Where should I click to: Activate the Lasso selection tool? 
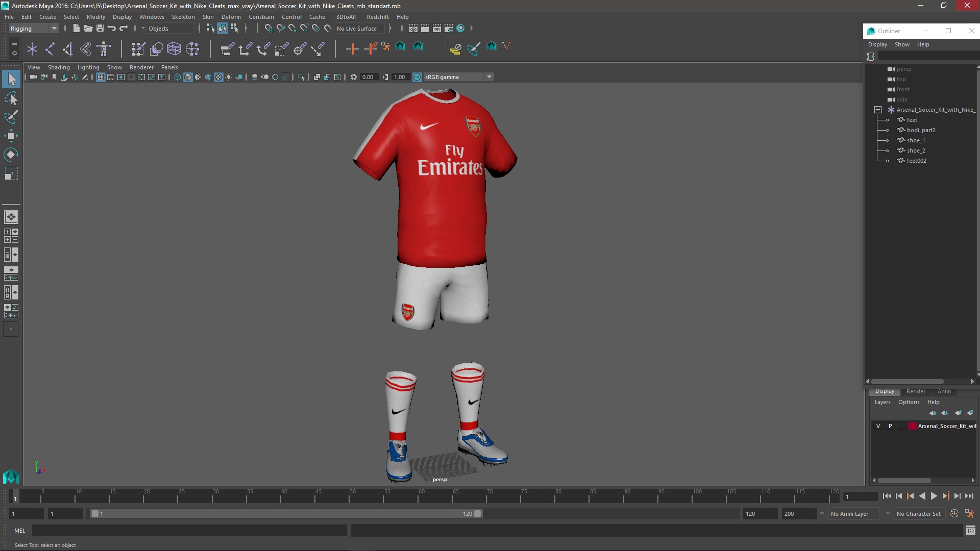click(x=11, y=98)
